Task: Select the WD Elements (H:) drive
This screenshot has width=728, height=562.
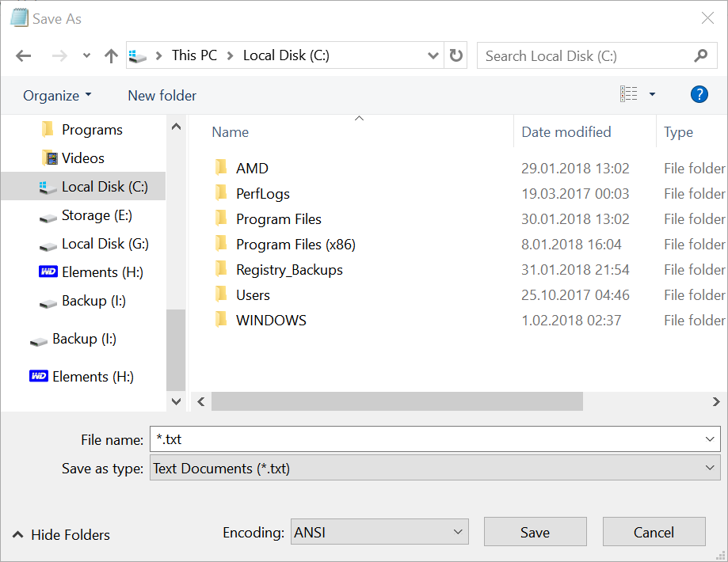Action: 91,272
